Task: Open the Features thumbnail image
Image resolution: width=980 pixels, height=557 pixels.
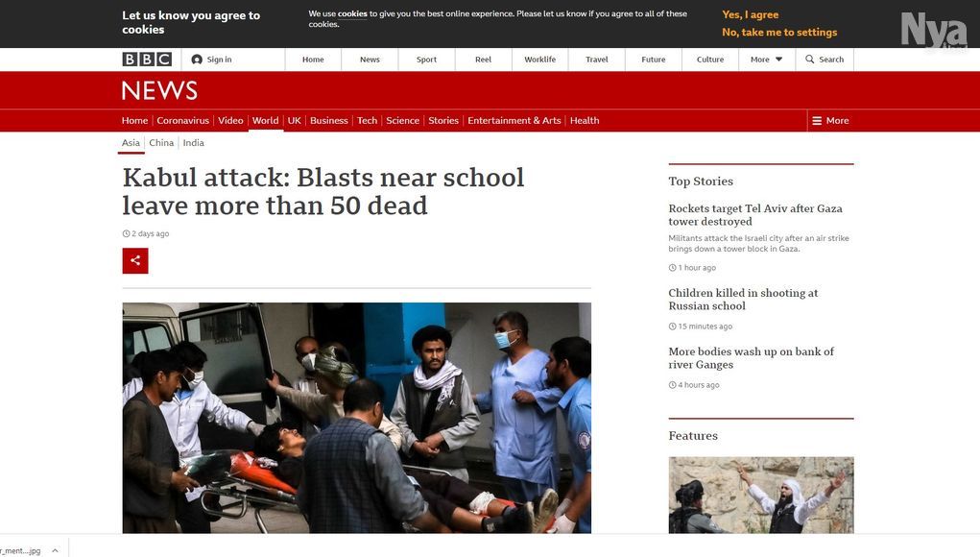Action: coord(761,495)
